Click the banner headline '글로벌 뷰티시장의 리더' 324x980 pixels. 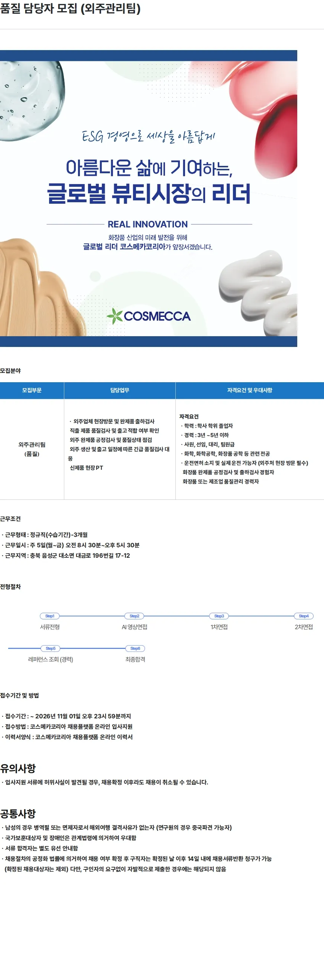coord(149,193)
